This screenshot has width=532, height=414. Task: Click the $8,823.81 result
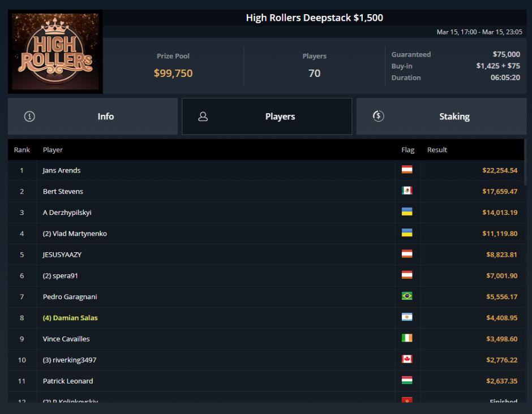(x=501, y=255)
